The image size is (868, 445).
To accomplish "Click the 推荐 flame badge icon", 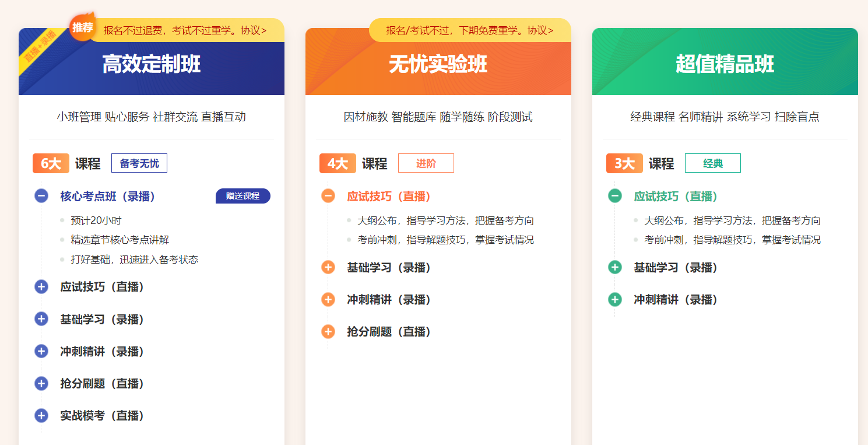I will click(82, 26).
